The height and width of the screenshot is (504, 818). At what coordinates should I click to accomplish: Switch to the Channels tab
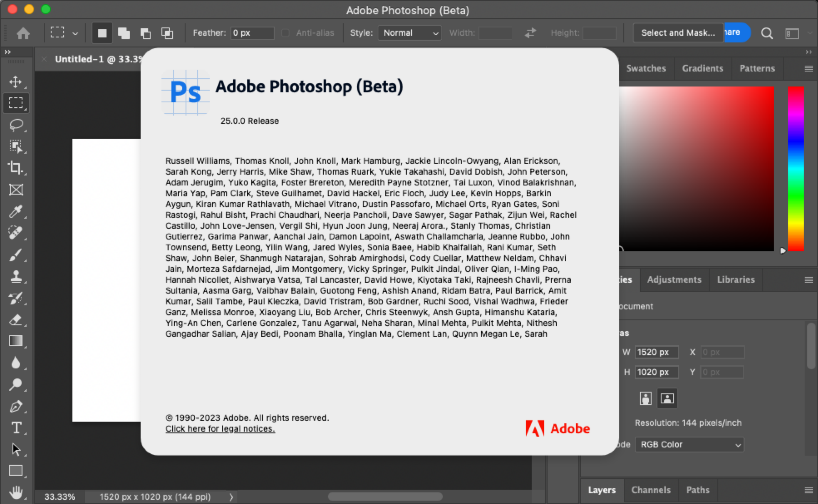click(x=651, y=490)
